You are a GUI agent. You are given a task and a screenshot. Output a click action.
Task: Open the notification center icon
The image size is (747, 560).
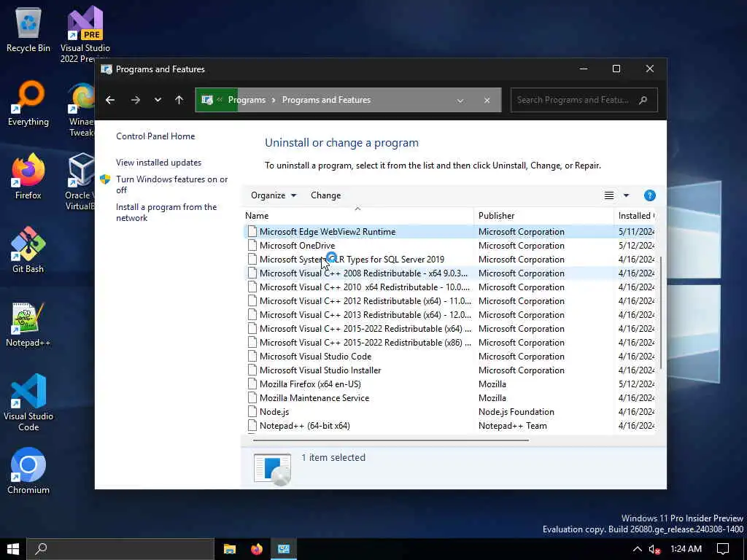723,549
